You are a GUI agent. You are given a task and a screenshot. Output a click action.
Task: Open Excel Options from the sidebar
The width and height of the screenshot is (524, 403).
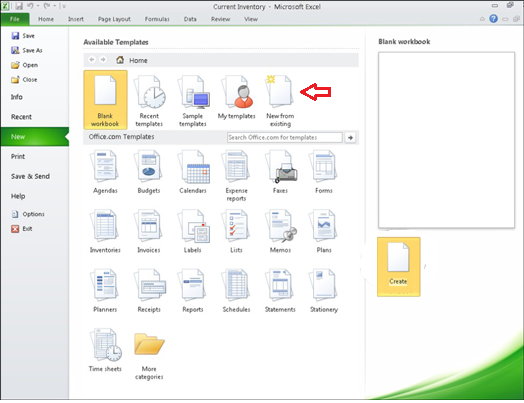click(x=28, y=214)
